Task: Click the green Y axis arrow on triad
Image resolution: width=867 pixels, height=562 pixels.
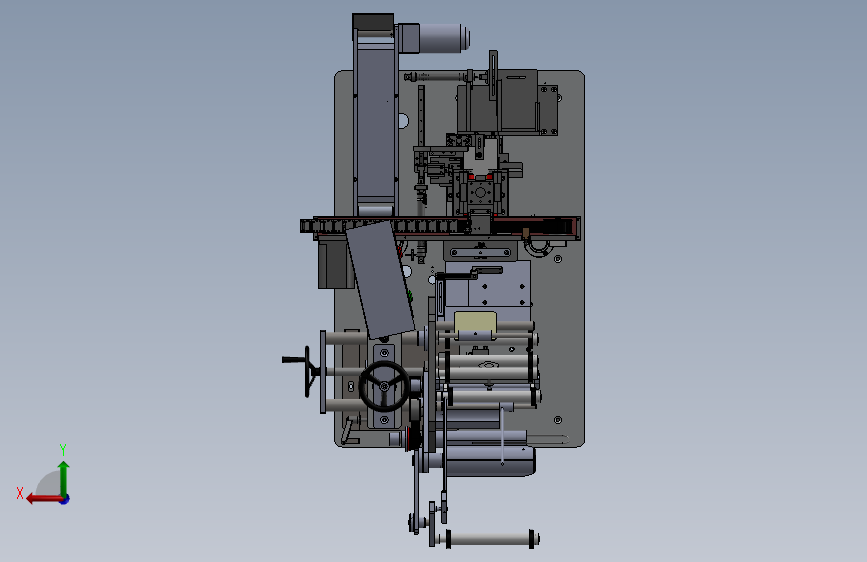Action: (64, 477)
